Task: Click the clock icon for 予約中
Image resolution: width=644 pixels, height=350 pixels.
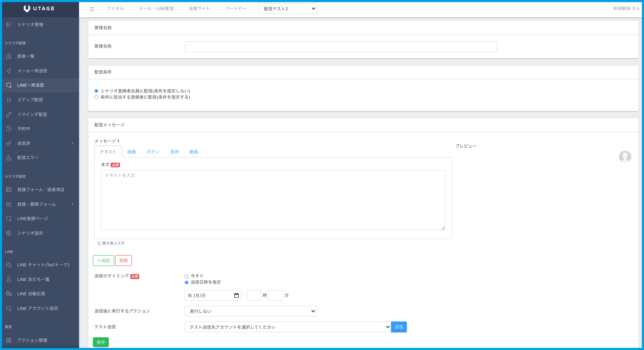Action: point(9,129)
